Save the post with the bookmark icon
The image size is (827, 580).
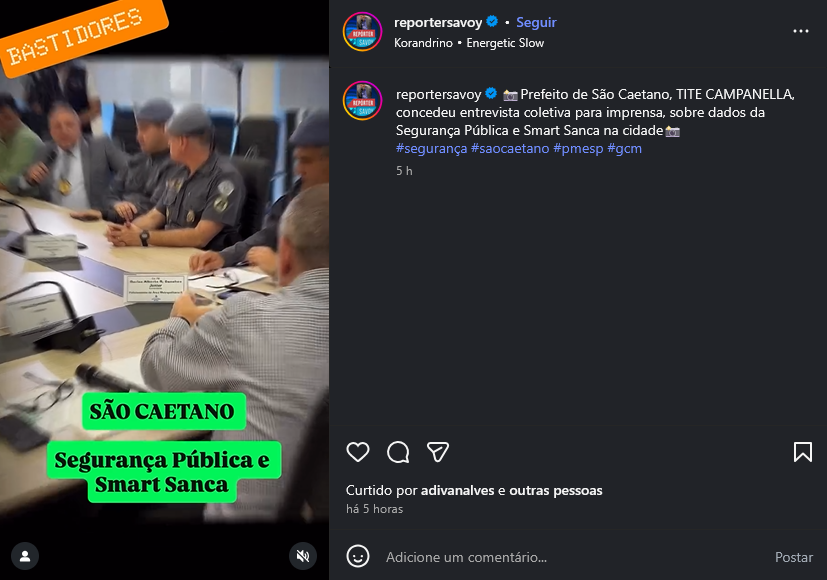(803, 452)
